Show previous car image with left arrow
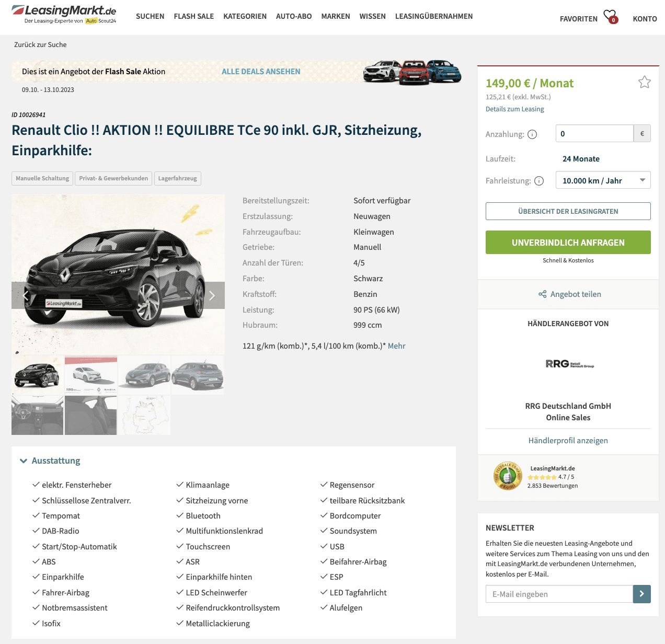 (25, 295)
